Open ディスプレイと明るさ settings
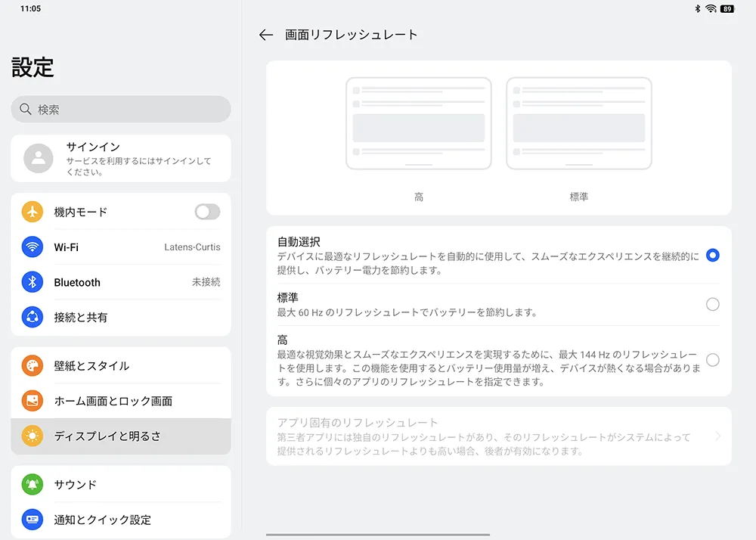Screen dimensions: 756x540 (121, 436)
